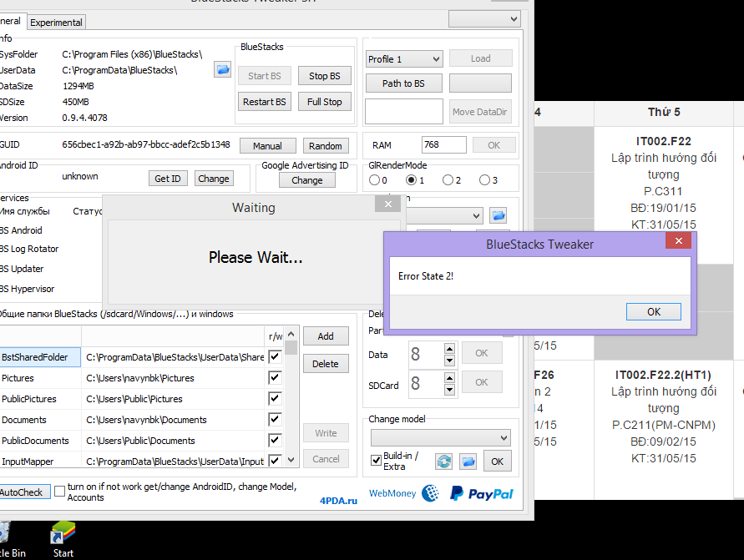Click the Get ID button
This screenshot has width=744, height=560.
tap(168, 179)
